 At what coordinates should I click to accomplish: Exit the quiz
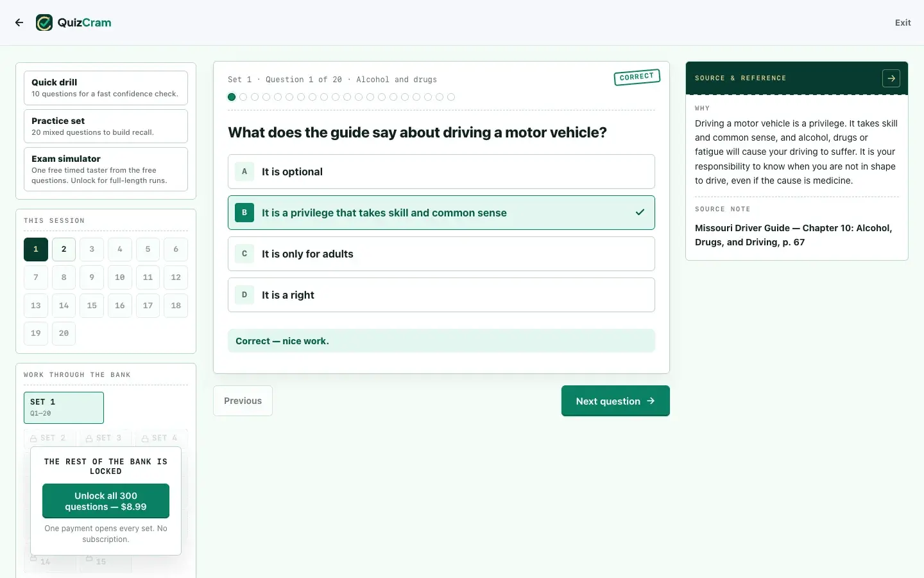[903, 22]
